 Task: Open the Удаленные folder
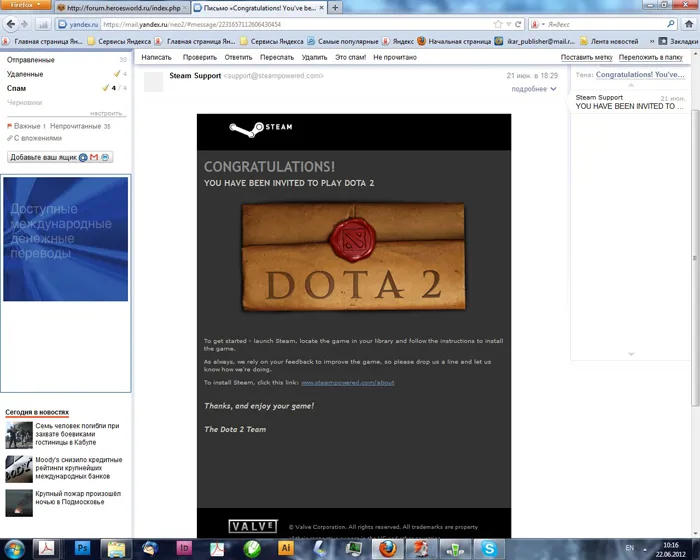pos(25,74)
